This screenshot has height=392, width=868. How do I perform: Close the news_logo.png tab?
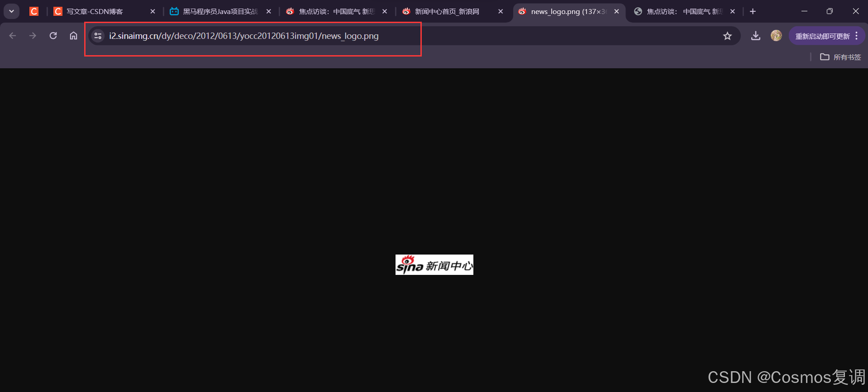point(616,11)
